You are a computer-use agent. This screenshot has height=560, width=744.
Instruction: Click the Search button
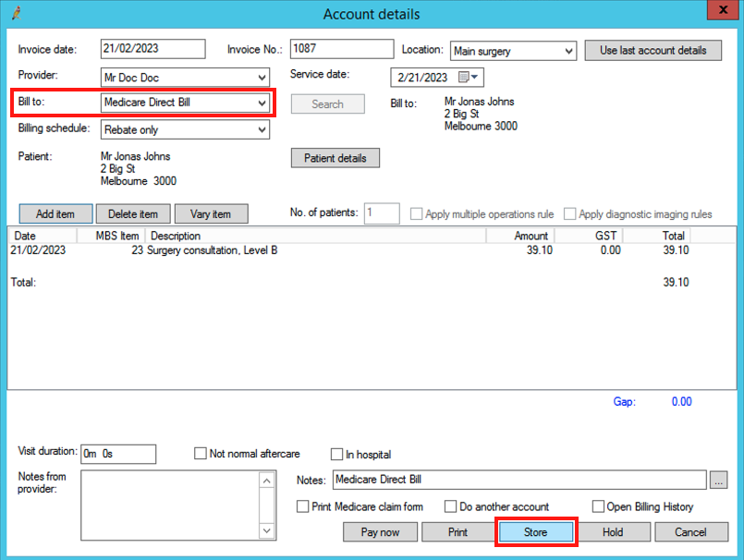pos(327,103)
